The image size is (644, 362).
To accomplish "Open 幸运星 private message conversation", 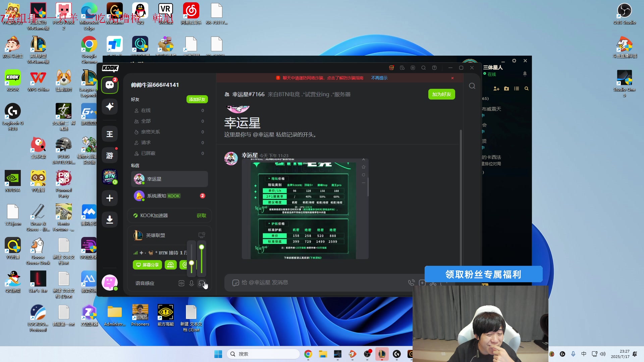I will click(169, 179).
